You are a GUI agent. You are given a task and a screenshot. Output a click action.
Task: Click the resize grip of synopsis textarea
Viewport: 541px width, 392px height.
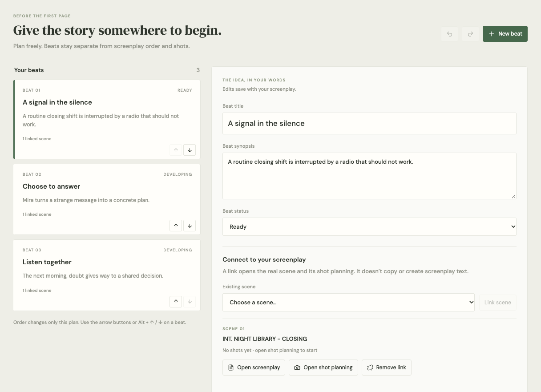(513, 196)
